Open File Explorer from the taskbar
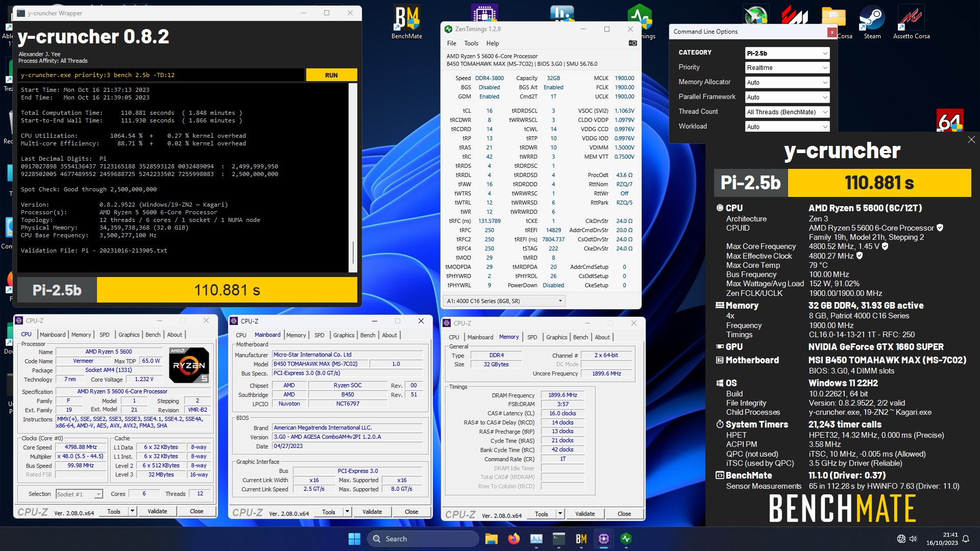Image resolution: width=980 pixels, height=551 pixels. click(x=491, y=539)
